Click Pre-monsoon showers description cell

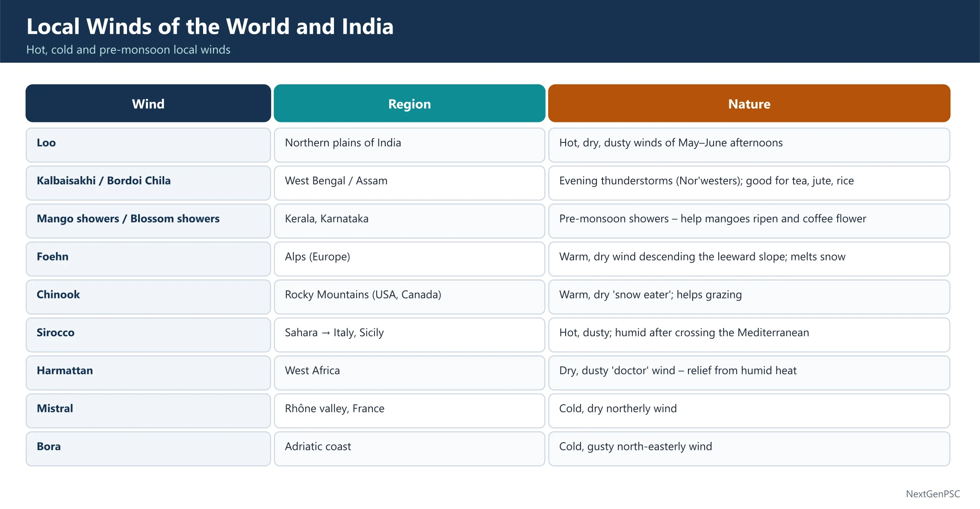[x=749, y=221]
